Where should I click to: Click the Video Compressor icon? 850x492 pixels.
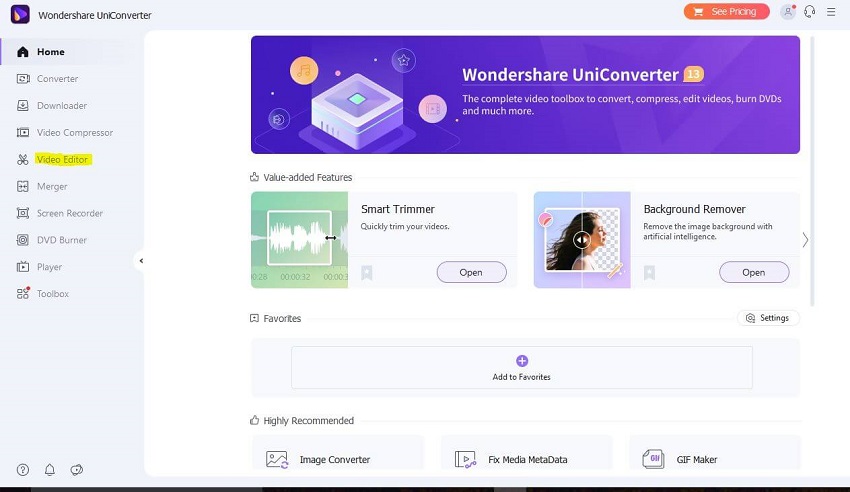point(23,132)
